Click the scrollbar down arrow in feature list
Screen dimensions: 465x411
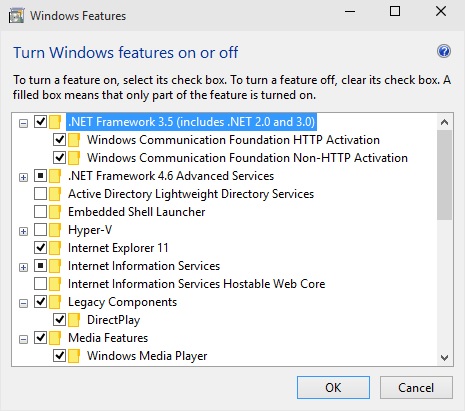click(x=444, y=358)
